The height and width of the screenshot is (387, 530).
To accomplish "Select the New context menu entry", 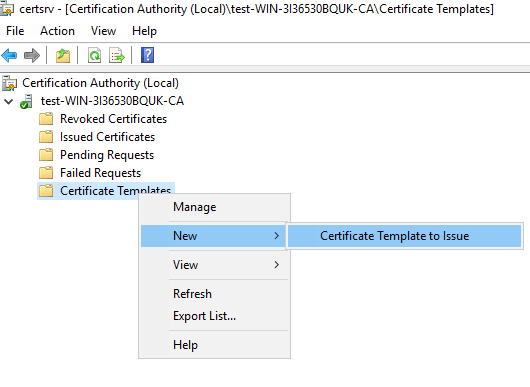I will (213, 236).
